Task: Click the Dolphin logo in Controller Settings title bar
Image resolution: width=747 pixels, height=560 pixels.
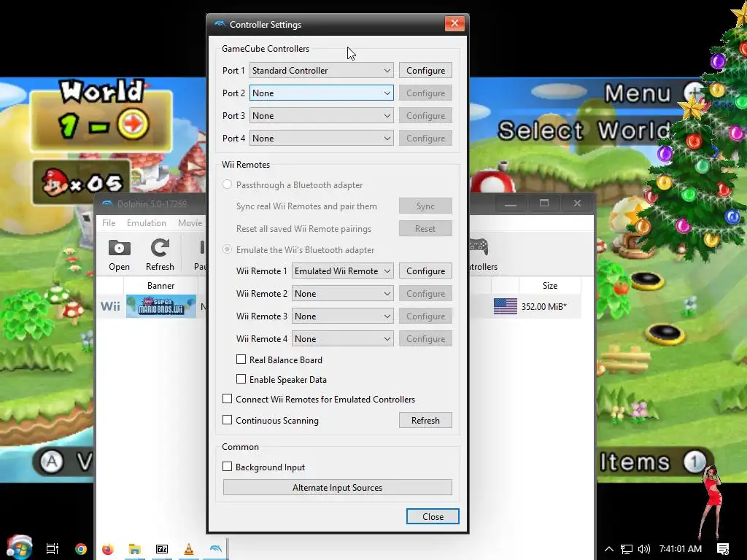Action: [219, 24]
